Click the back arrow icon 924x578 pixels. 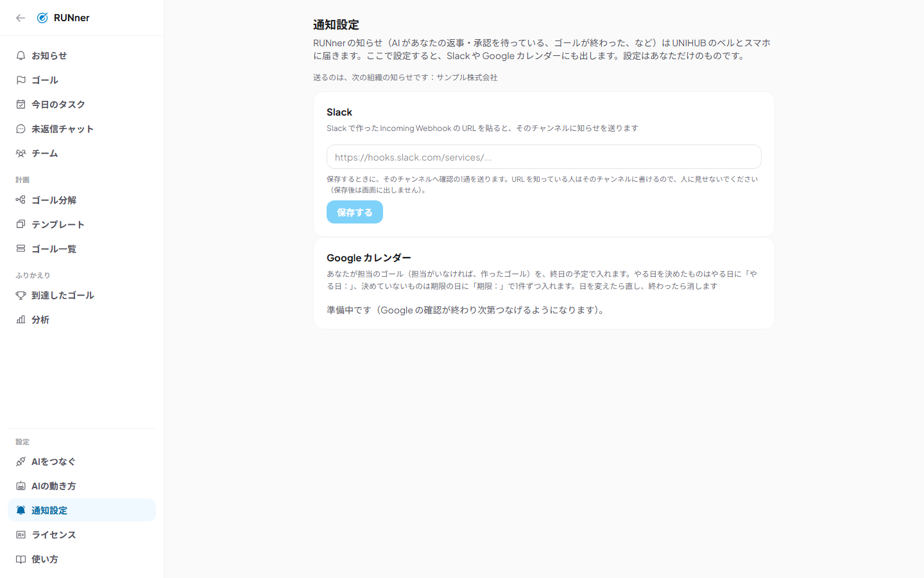point(21,18)
